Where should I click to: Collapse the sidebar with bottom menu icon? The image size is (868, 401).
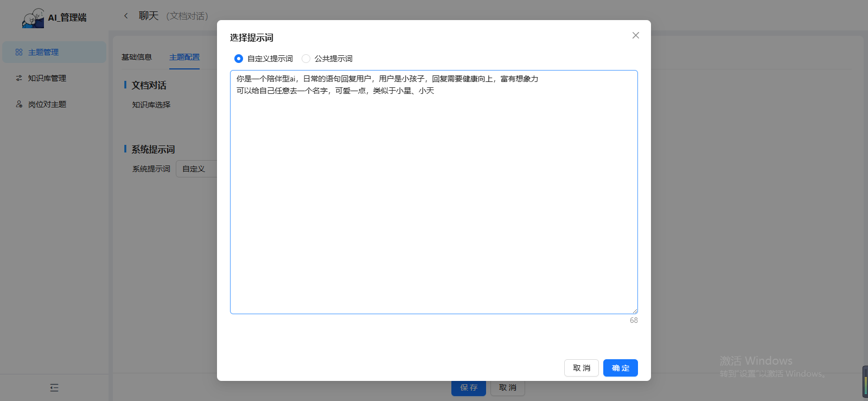(x=54, y=387)
